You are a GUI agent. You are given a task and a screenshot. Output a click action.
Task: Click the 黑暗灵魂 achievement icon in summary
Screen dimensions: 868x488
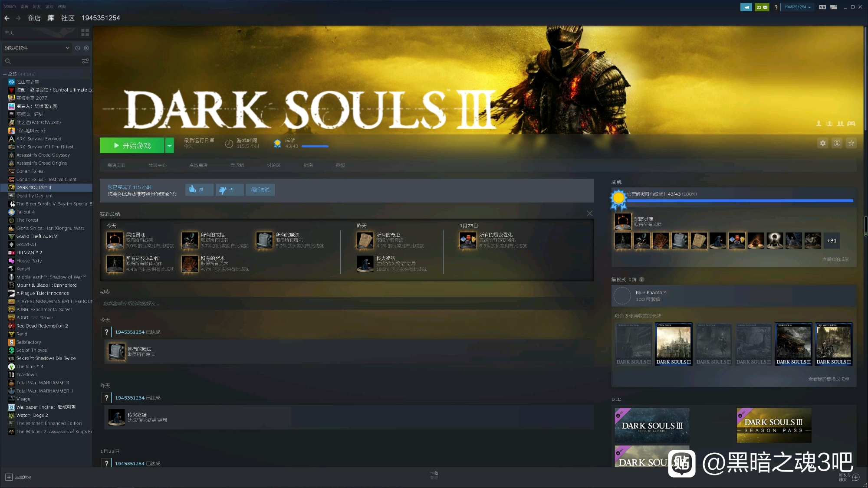tap(115, 240)
